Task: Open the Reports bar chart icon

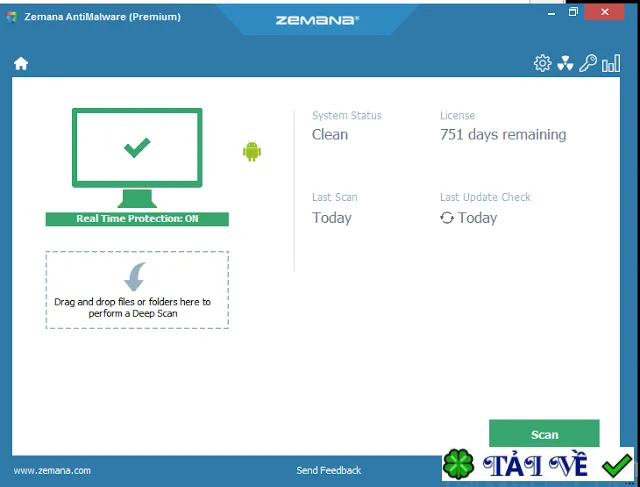Action: (x=611, y=63)
